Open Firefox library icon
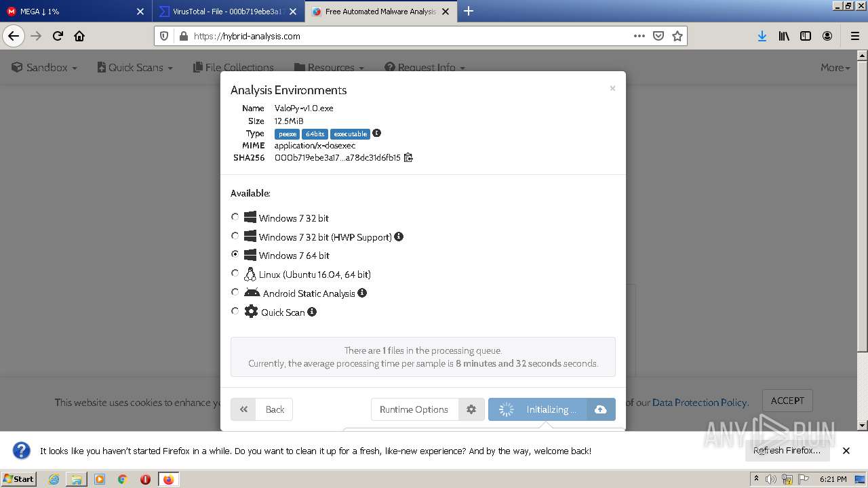Image resolution: width=868 pixels, height=488 pixels. [x=784, y=36]
